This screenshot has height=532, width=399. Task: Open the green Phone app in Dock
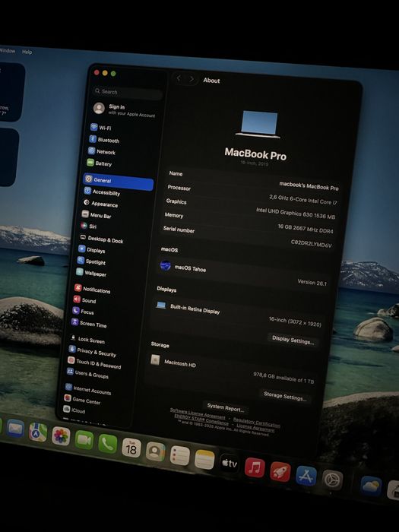108,444
